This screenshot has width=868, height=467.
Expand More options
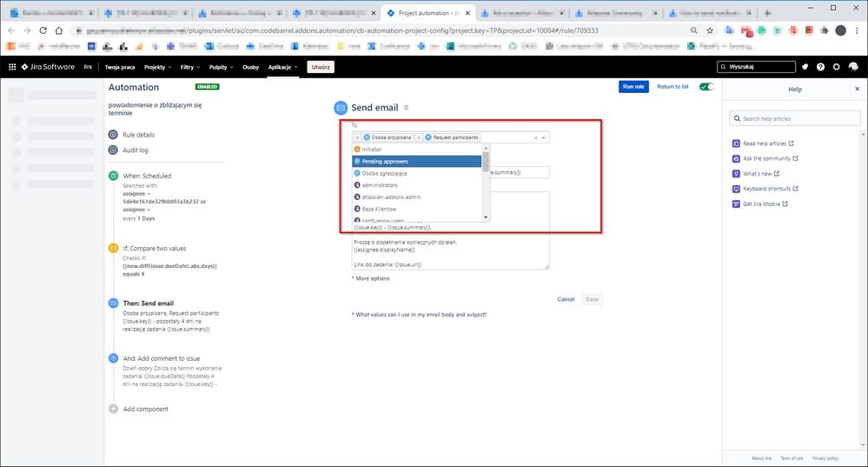(x=371, y=278)
